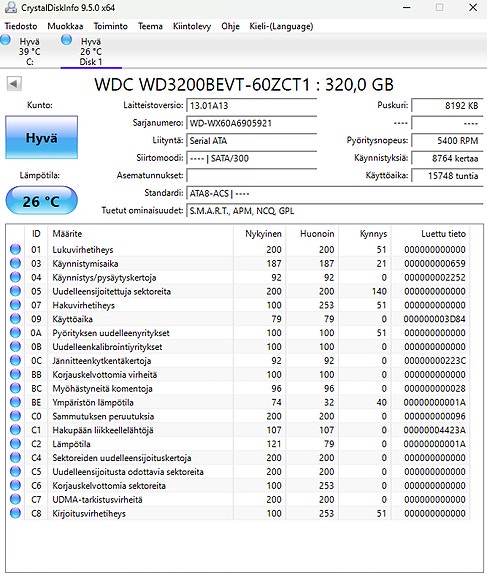The image size is (487, 575).
Task: Click status dot for Ympäristön lämpötila row
Action: (x=15, y=402)
